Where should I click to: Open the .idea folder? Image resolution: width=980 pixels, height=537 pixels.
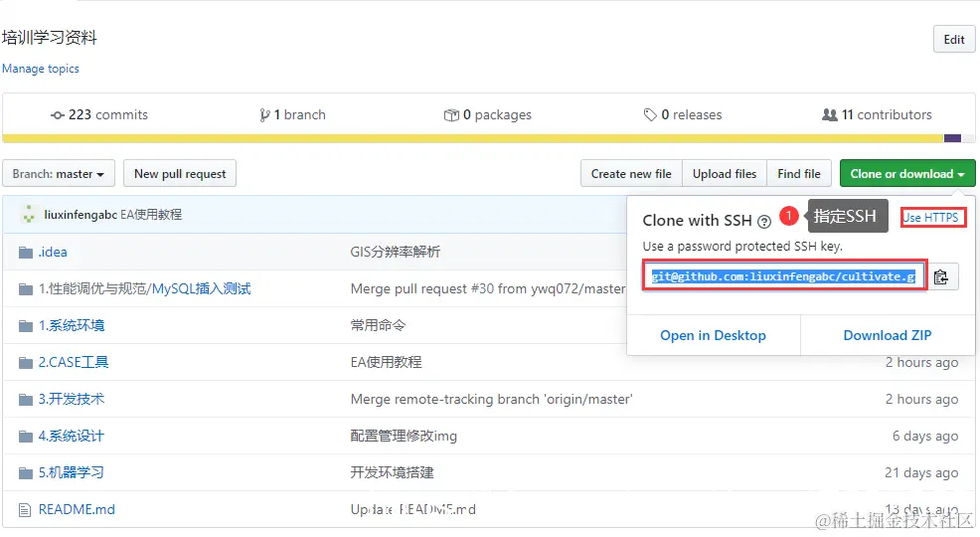click(x=53, y=252)
